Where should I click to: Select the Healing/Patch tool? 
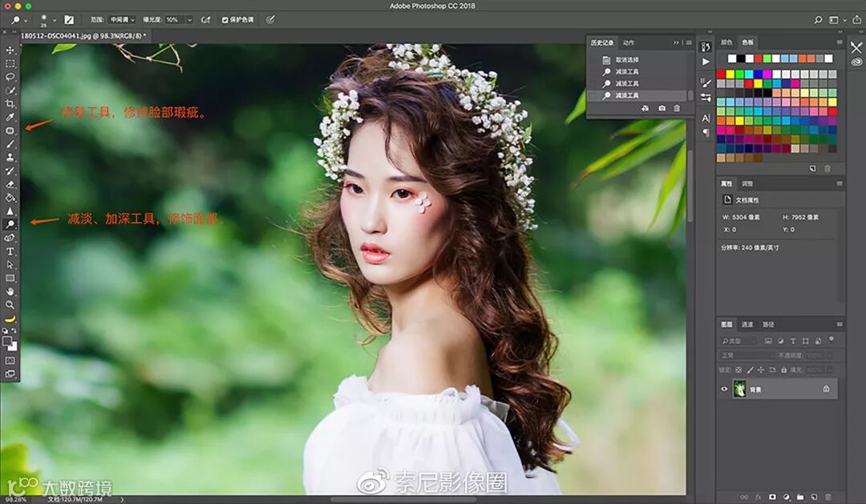10,131
